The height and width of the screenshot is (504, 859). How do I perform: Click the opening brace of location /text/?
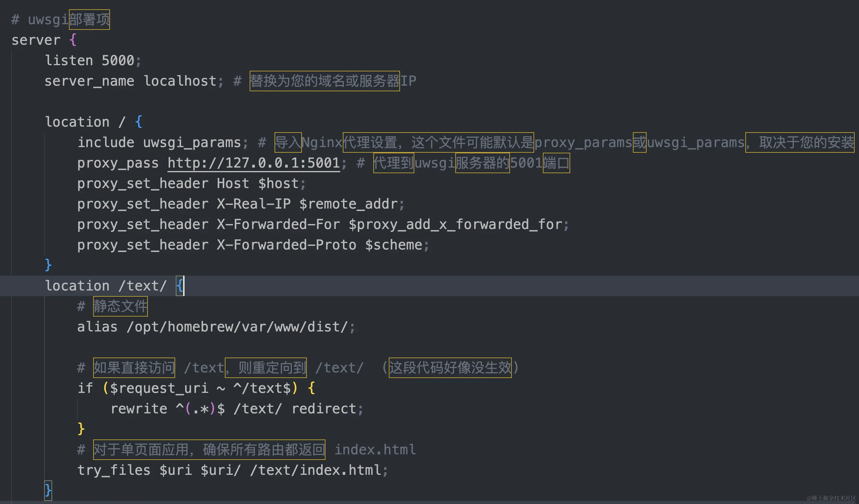point(180,286)
